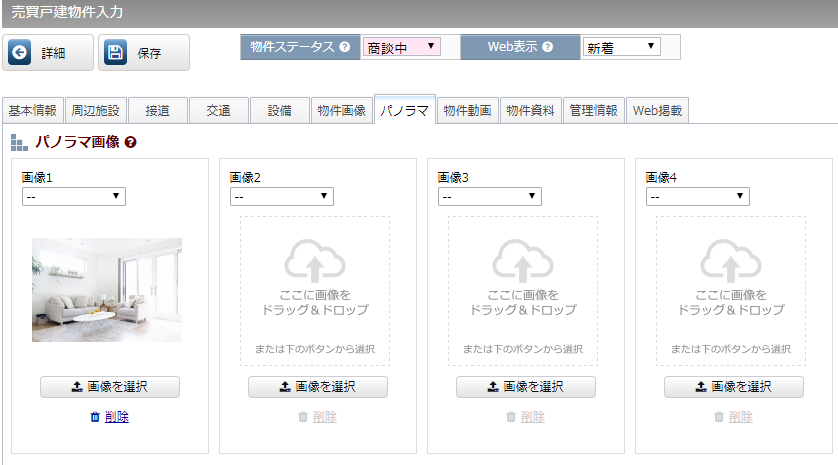Open the help icon beside パノラマ画像

point(130,142)
